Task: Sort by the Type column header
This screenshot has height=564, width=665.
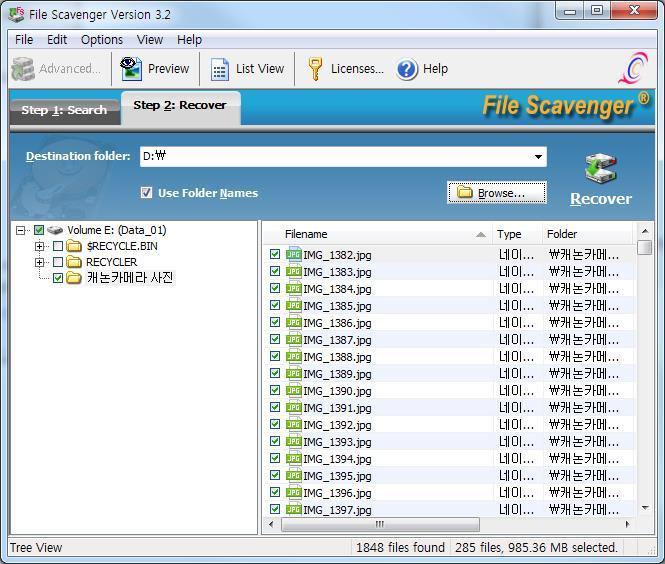Action: pos(517,234)
